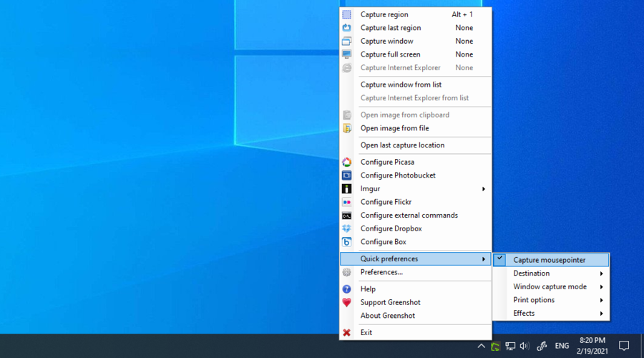Open Preferences... dialog
This screenshot has height=358, width=644.
click(x=415, y=272)
